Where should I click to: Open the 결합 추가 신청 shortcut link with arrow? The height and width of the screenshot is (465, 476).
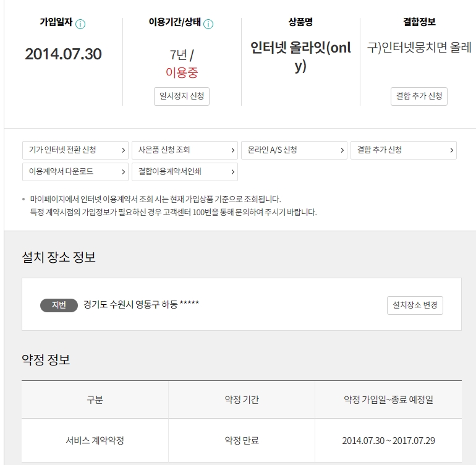[x=403, y=150]
